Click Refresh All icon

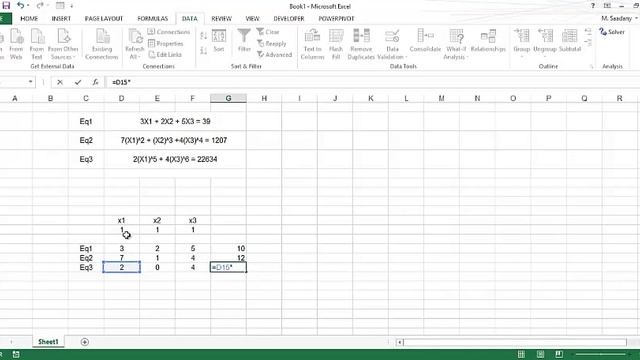[134, 44]
